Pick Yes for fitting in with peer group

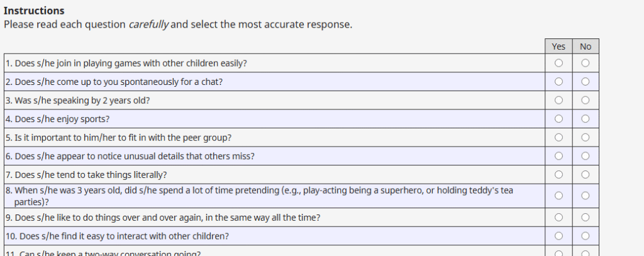pos(558,137)
